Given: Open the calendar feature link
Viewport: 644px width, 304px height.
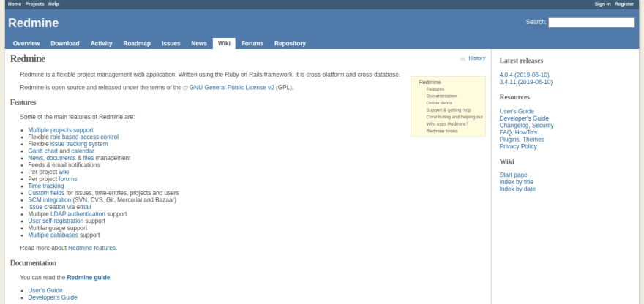Looking at the screenshot, I should point(83,151).
